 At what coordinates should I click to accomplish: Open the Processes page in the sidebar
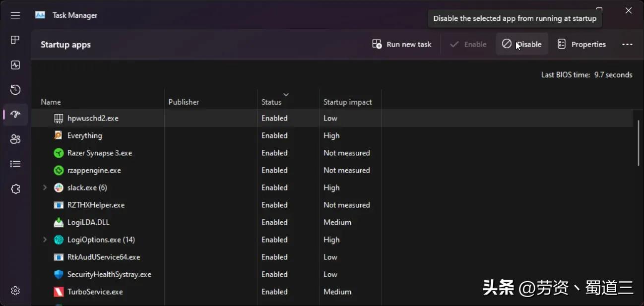15,40
